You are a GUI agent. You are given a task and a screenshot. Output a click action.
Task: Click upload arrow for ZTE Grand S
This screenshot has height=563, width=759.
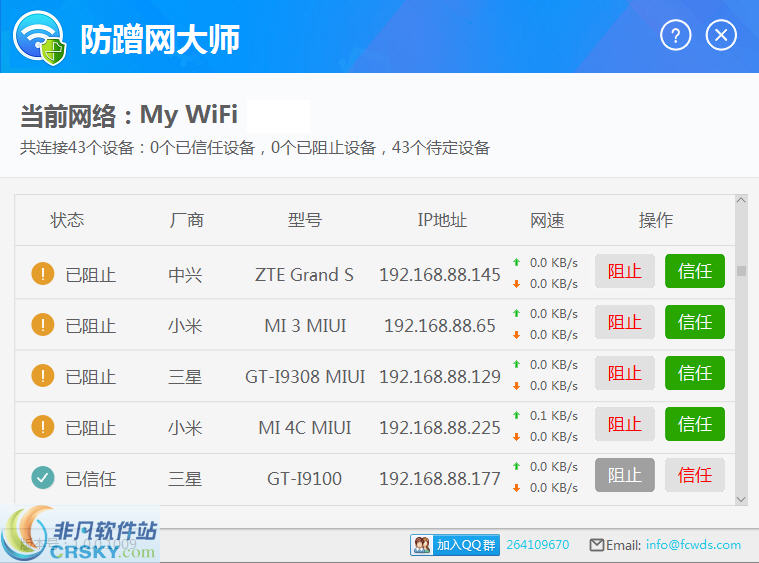(516, 262)
